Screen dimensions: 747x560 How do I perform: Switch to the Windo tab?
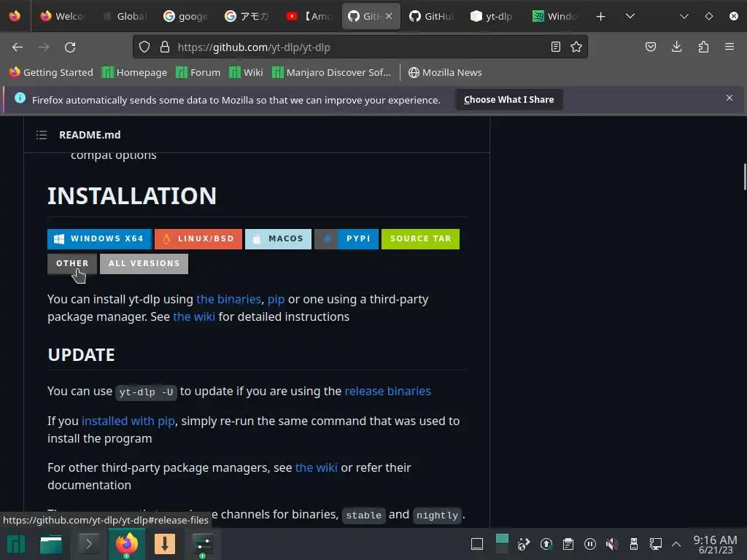(554, 16)
